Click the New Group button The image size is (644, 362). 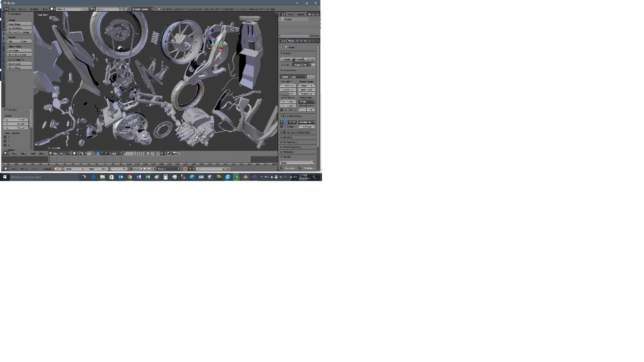19,24
